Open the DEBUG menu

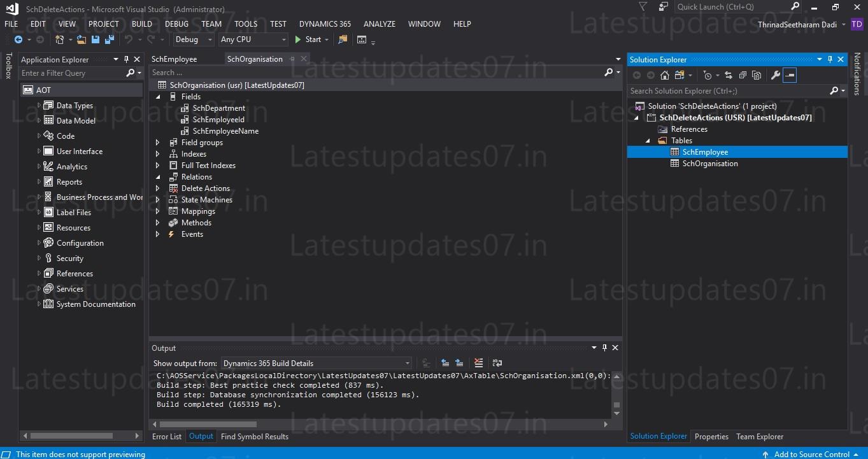click(x=176, y=24)
